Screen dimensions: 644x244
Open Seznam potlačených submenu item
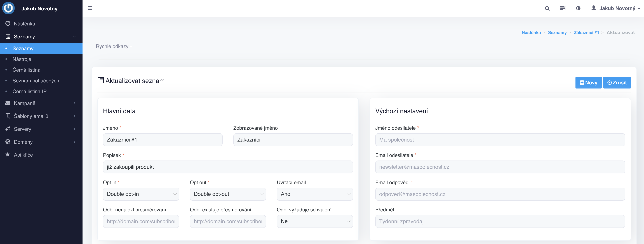(x=41, y=81)
